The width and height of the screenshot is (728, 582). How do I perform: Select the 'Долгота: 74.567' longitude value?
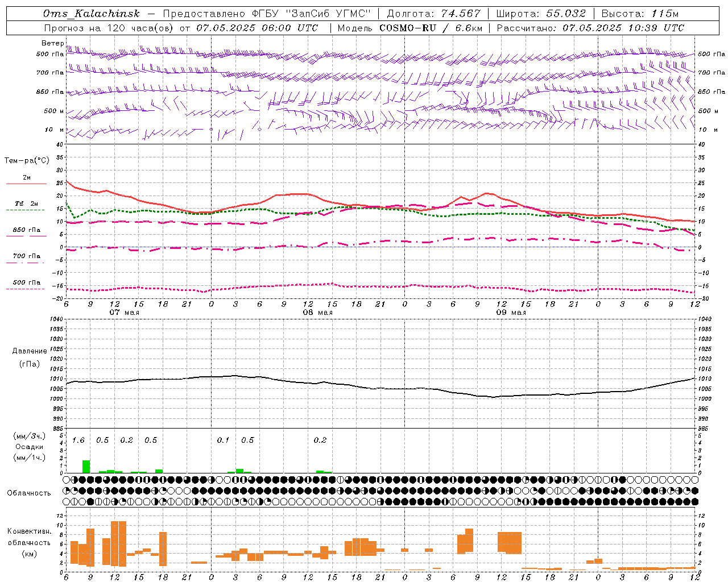tap(433, 14)
